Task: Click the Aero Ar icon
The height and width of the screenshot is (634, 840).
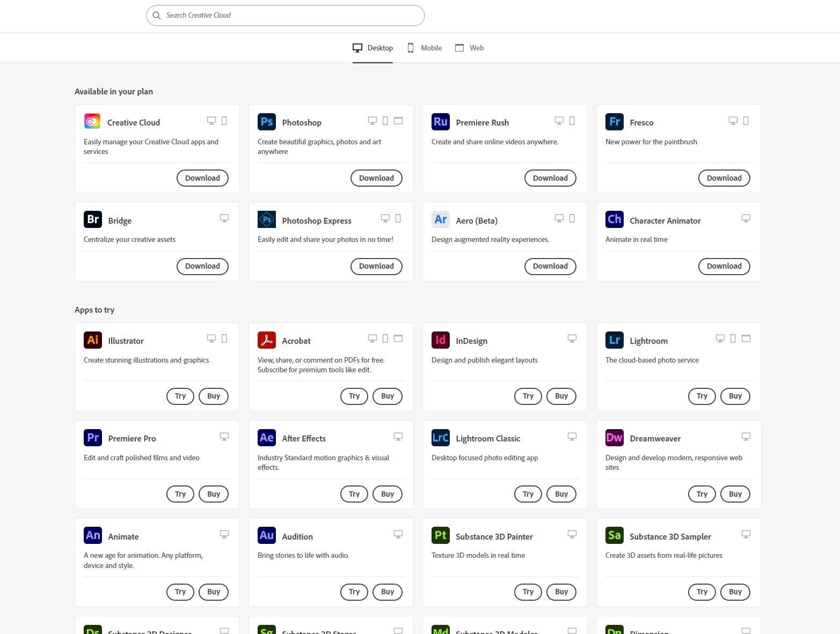Action: coord(441,219)
